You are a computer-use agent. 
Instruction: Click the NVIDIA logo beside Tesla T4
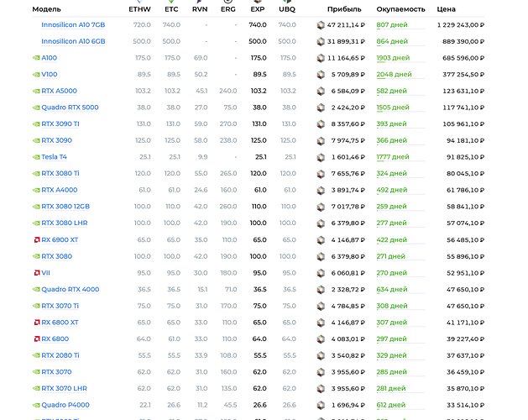click(36, 157)
